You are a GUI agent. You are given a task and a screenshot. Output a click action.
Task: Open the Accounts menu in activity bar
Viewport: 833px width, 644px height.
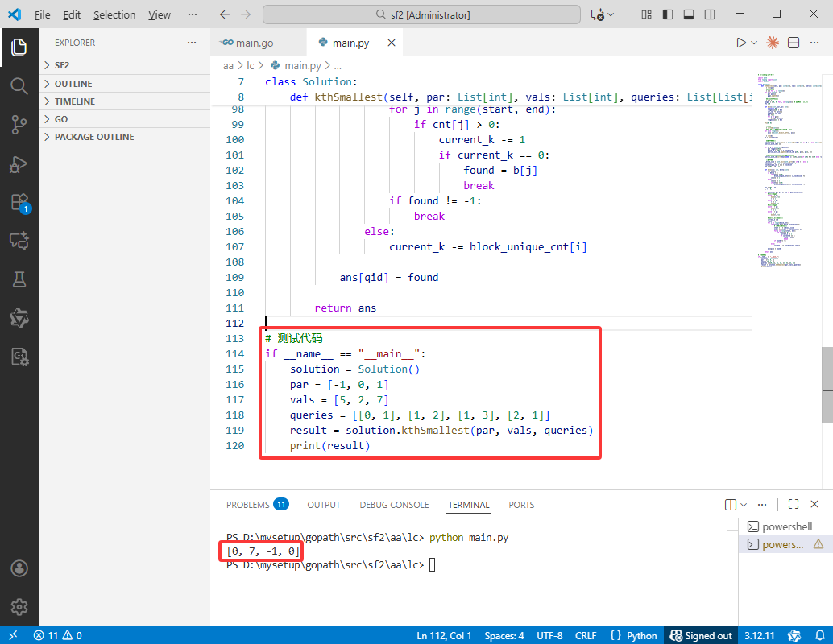click(x=19, y=568)
